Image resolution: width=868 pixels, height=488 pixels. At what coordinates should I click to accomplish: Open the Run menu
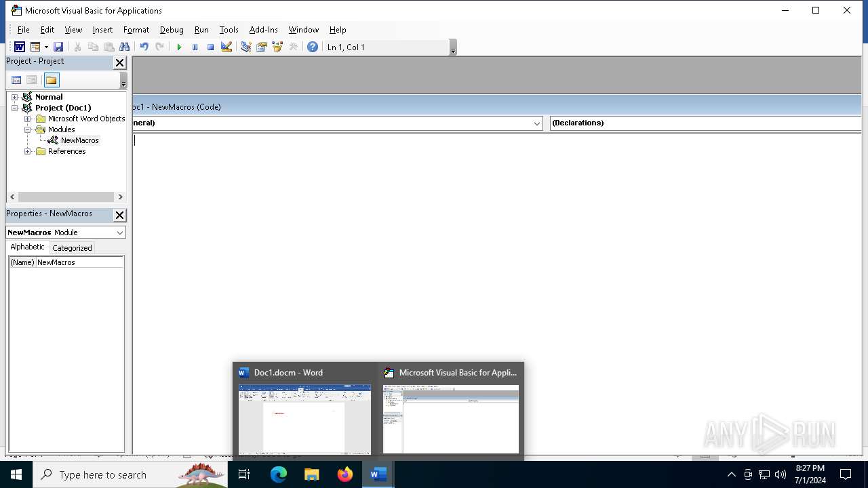pos(201,30)
